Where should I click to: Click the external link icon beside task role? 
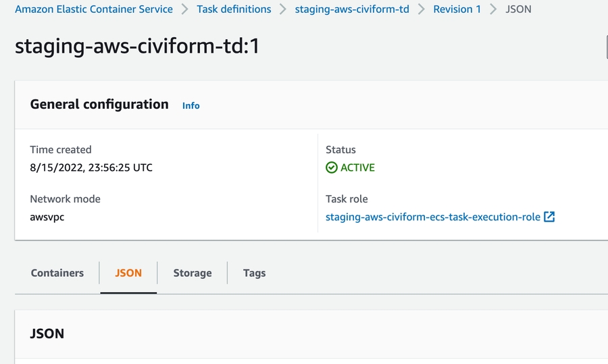pyautogui.click(x=549, y=217)
